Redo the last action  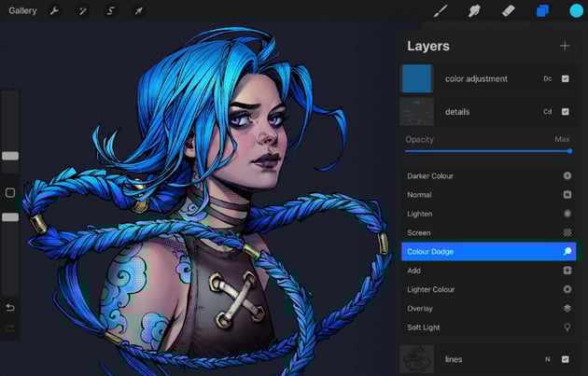tap(10, 328)
